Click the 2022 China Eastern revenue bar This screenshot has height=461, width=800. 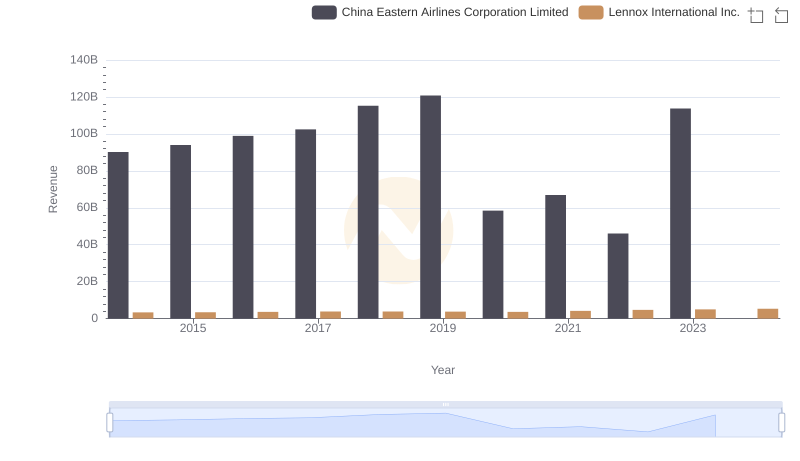coord(618,276)
